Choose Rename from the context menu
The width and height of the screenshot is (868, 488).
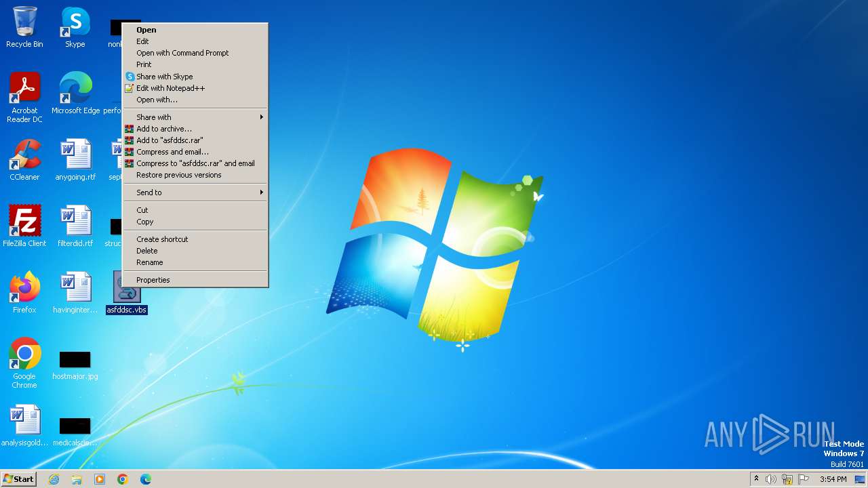[195, 262]
